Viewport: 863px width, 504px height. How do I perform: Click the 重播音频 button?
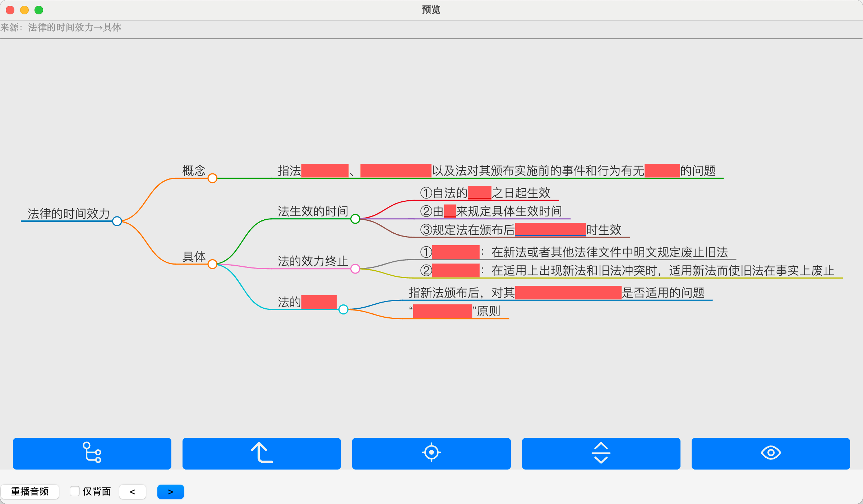30,491
